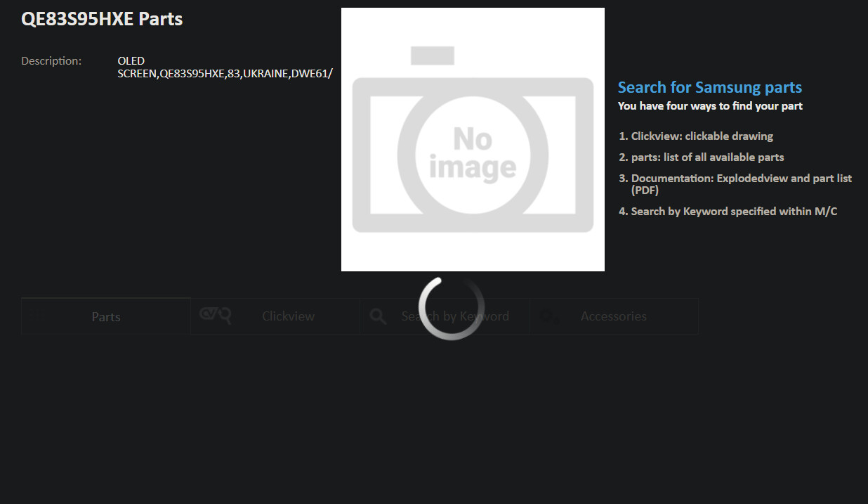Click the Description label
This screenshot has height=504, width=868.
51,61
